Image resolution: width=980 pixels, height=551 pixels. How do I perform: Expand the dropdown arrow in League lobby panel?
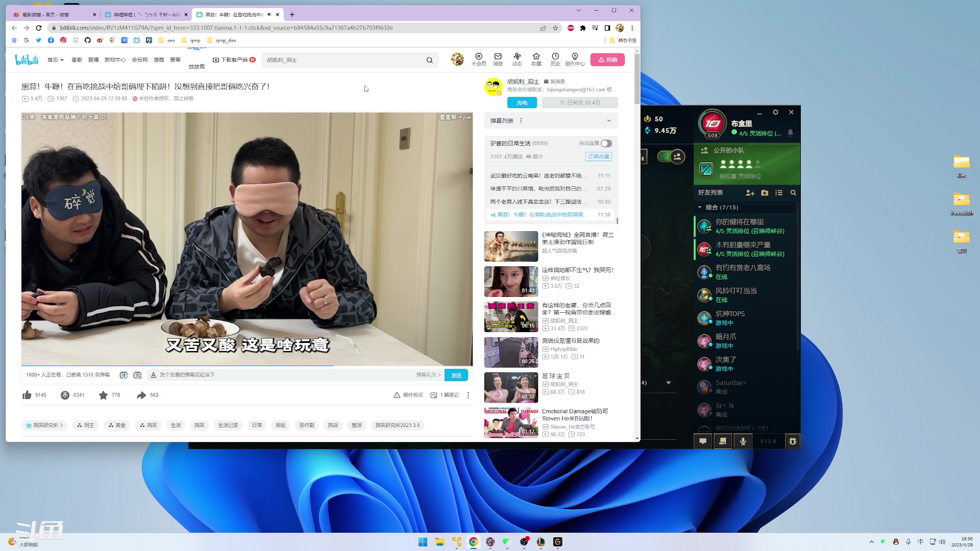669,383
